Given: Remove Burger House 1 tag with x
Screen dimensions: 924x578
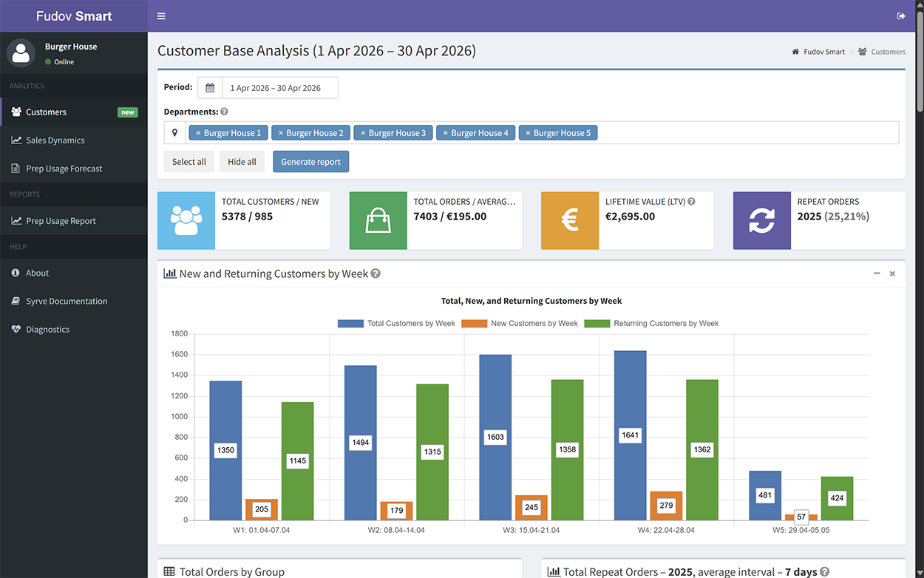Looking at the screenshot, I should click(x=198, y=133).
